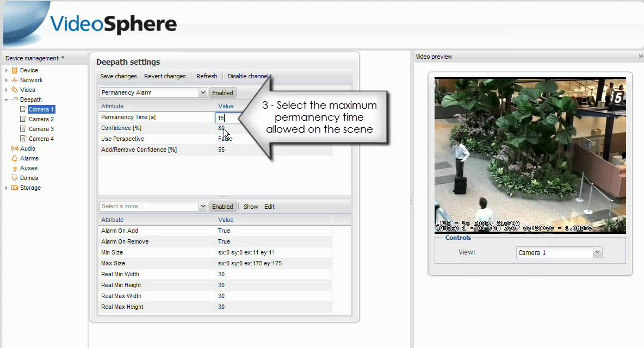Open the Camera 1 view dropdown
Image resolution: width=644 pixels, height=348 pixels.
click(x=598, y=252)
